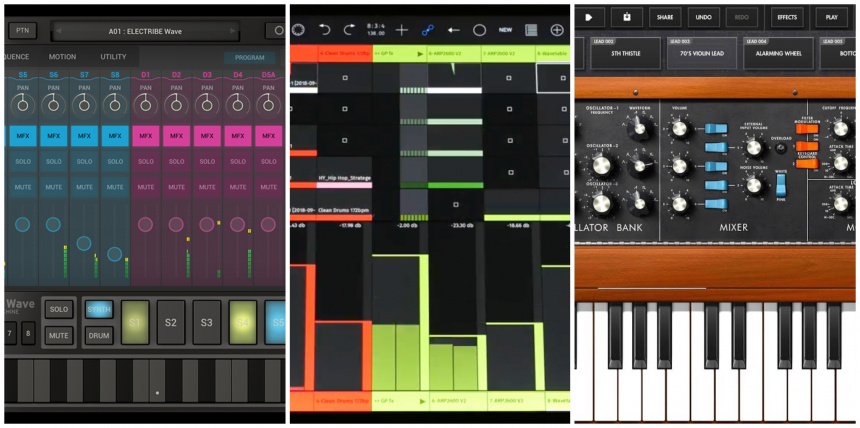Open the grid list view icon
860x428 pixels.
(531, 30)
